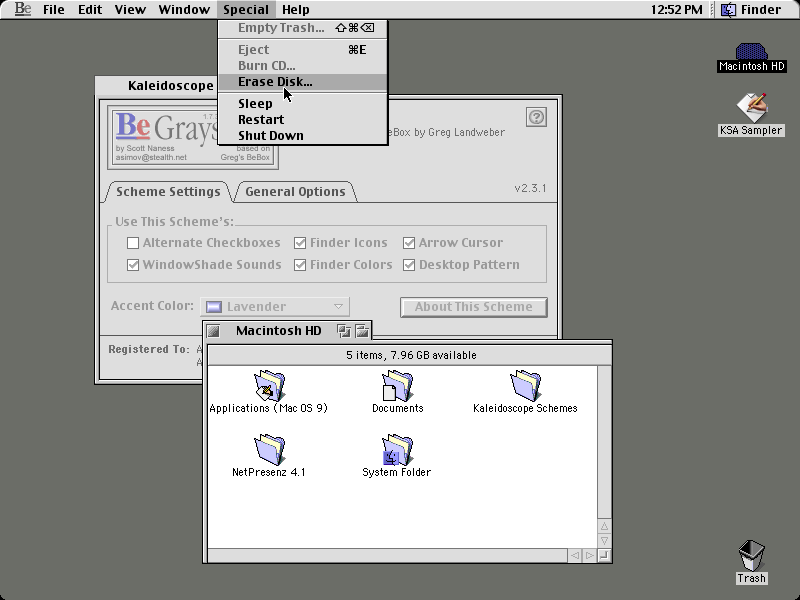Select the Kaleidoscope Schemes folder icon
Viewport: 800px width, 600px height.
coord(525,385)
